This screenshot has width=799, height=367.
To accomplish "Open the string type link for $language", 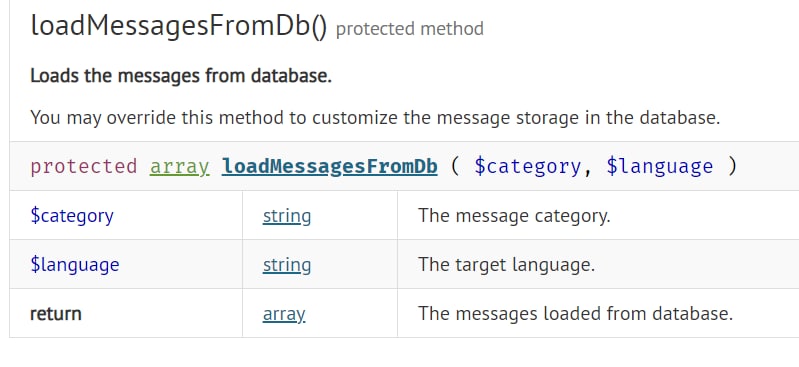I will tap(287, 265).
